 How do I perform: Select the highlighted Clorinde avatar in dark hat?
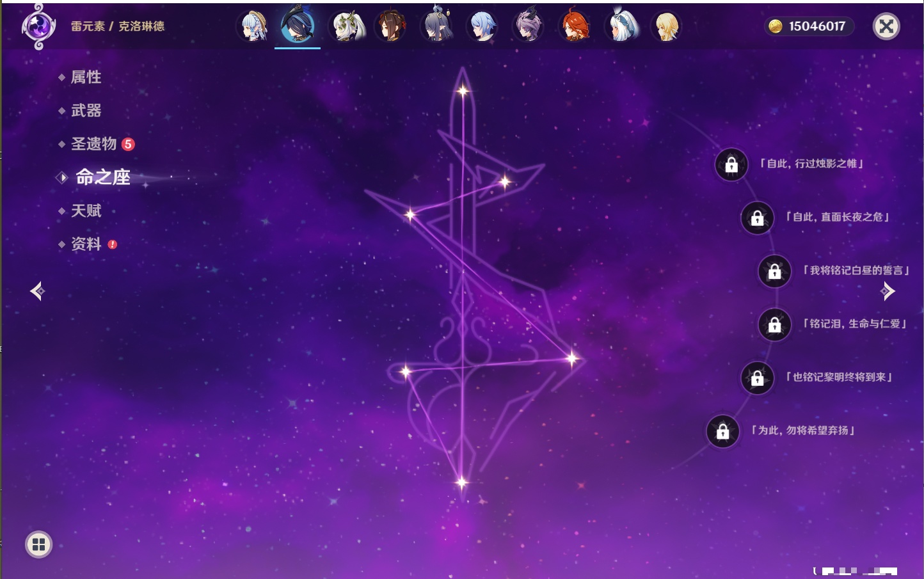(x=298, y=25)
